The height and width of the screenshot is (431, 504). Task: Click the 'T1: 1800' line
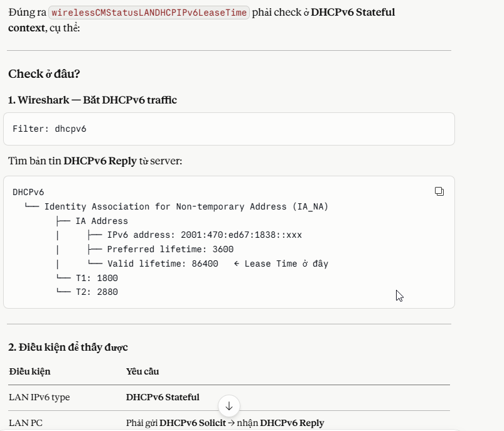coord(96,278)
